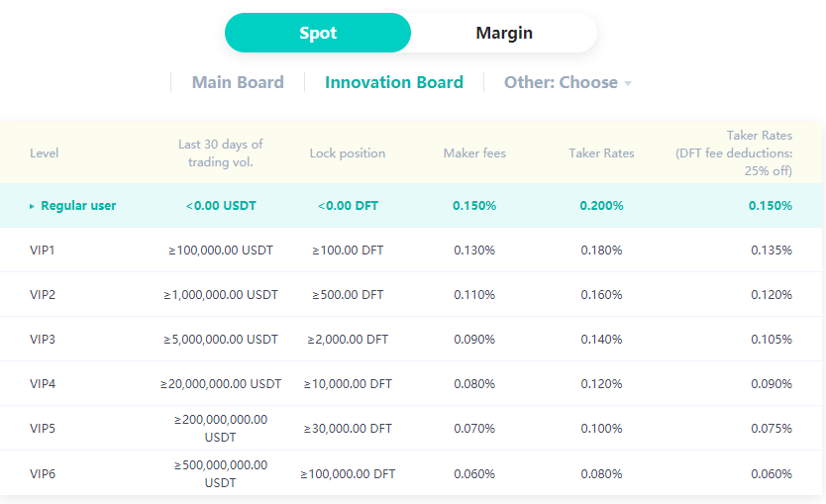Click the VIP6 level label
Viewport: 826px width, 504px height.
coord(43,473)
